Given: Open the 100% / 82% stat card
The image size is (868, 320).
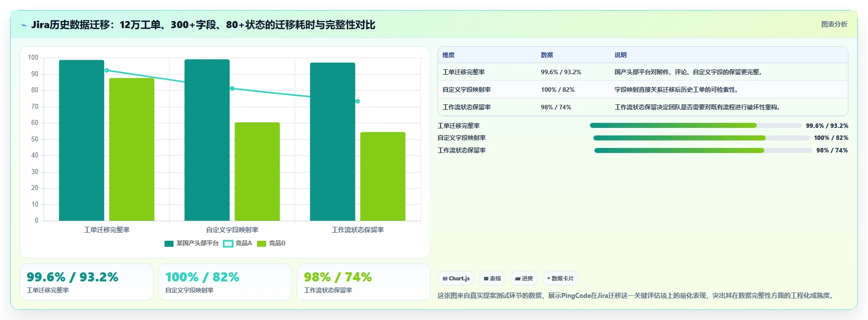Looking at the screenshot, I should click(x=225, y=282).
